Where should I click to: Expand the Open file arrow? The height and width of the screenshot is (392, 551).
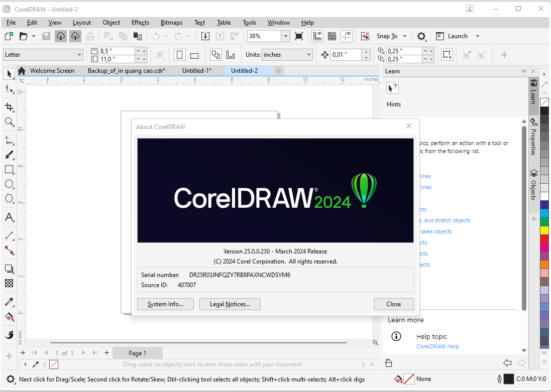pos(33,36)
